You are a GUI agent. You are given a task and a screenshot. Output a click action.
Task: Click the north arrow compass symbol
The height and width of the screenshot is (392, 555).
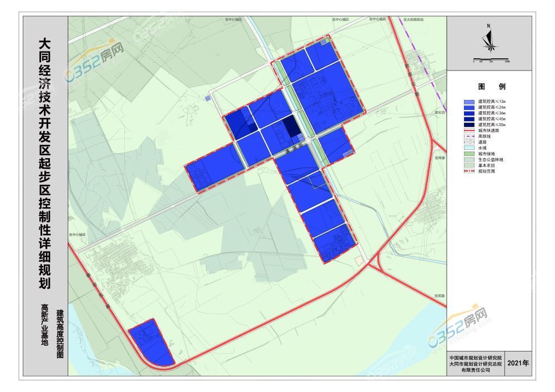488,39
